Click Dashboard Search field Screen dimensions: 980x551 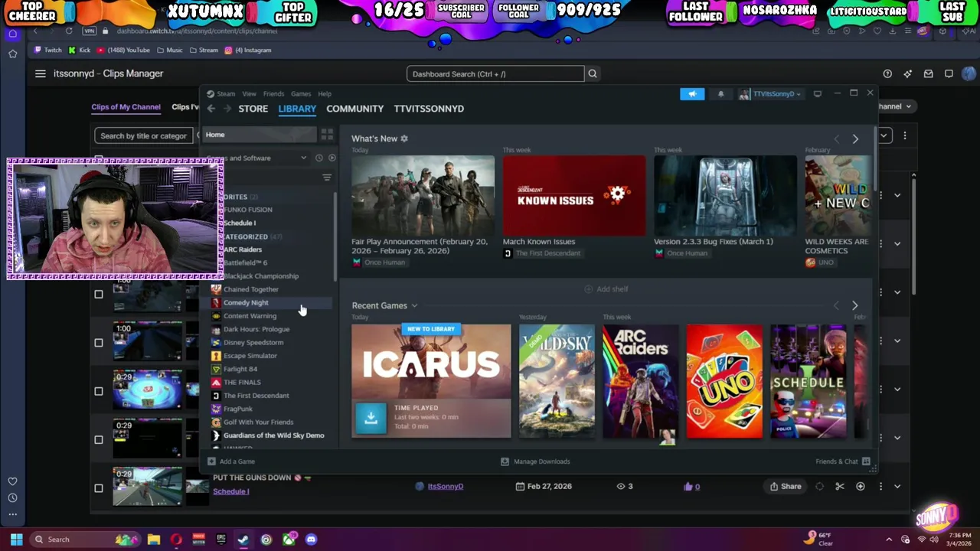pyautogui.click(x=495, y=74)
